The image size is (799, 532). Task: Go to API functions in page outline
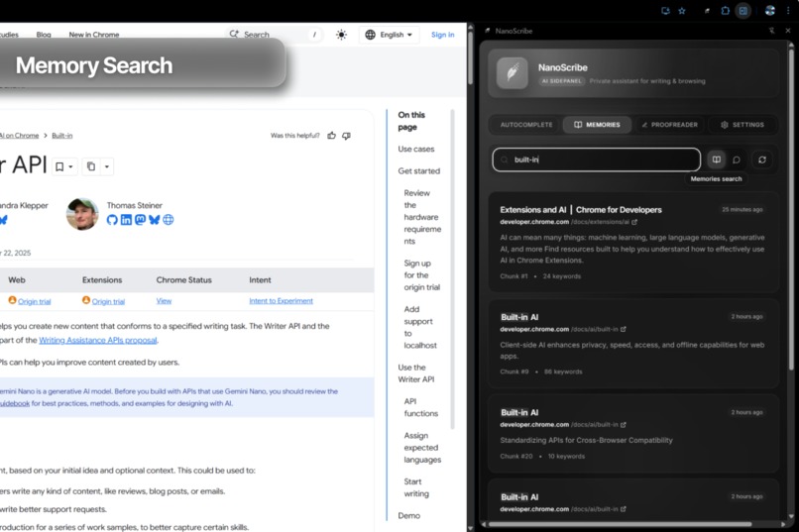[x=420, y=407]
